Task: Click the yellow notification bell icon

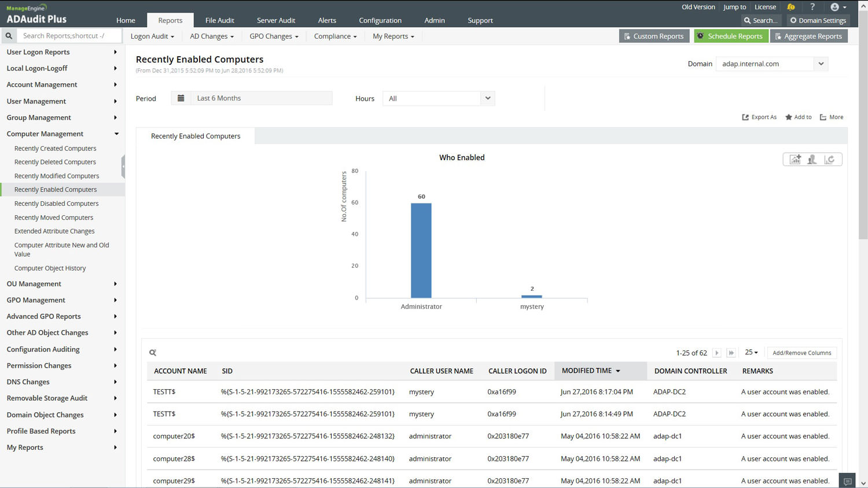Action: click(x=790, y=7)
